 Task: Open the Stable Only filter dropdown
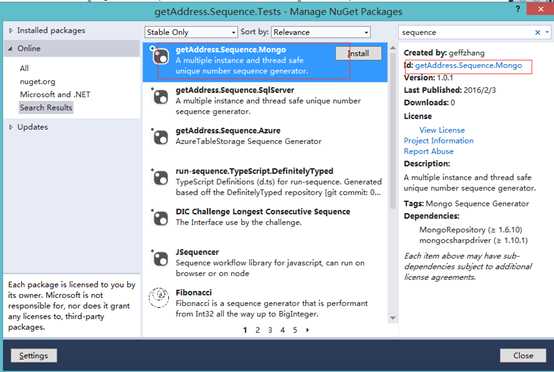tap(190, 32)
